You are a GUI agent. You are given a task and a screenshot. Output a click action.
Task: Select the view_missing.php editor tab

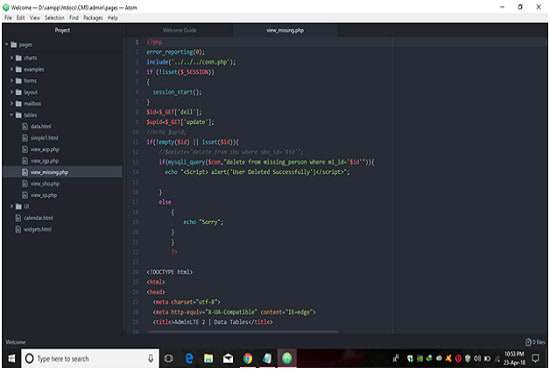285,30
